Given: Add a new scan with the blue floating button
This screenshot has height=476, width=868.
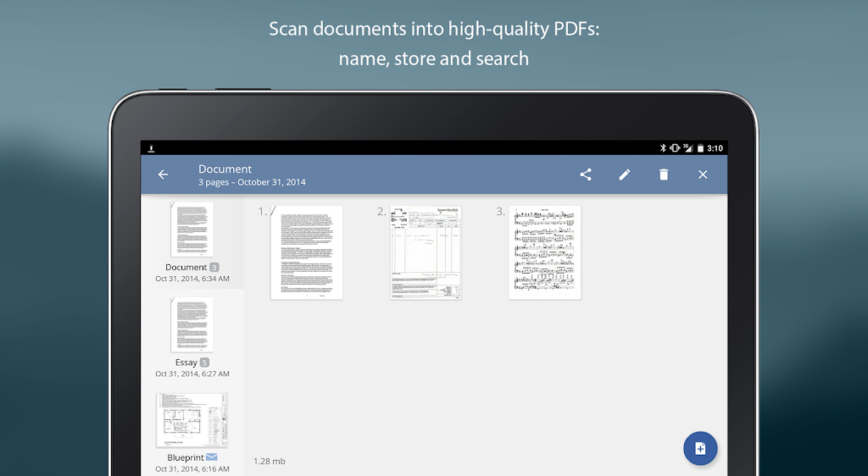Looking at the screenshot, I should pos(700,449).
